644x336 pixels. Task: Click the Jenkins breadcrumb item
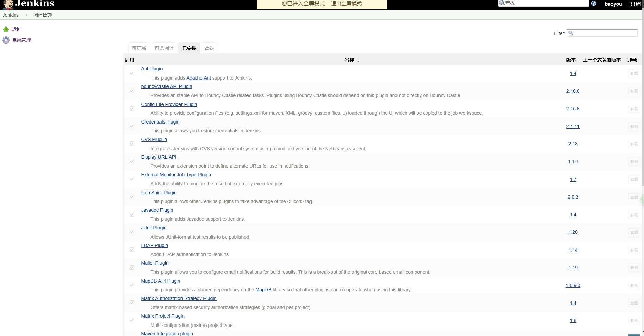click(10, 15)
